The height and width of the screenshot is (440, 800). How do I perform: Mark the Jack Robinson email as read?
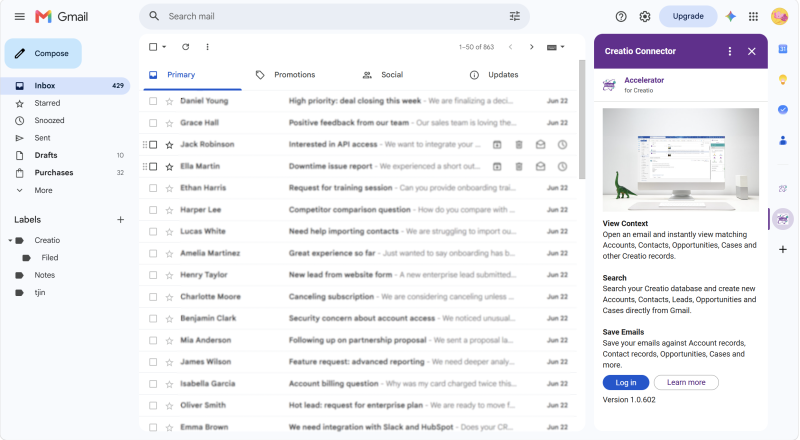tap(540, 144)
